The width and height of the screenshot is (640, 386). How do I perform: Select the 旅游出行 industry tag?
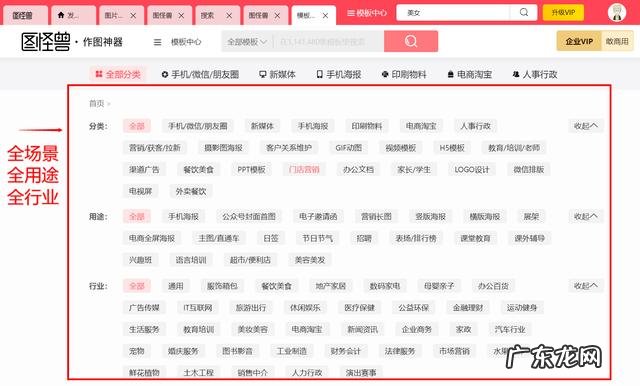[251, 307]
